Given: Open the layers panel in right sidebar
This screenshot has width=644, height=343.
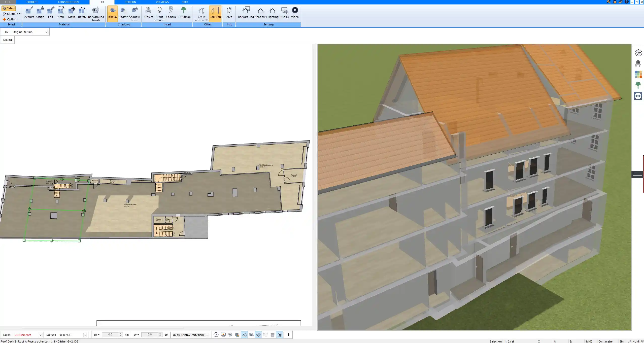Looking at the screenshot, I should (638, 53).
